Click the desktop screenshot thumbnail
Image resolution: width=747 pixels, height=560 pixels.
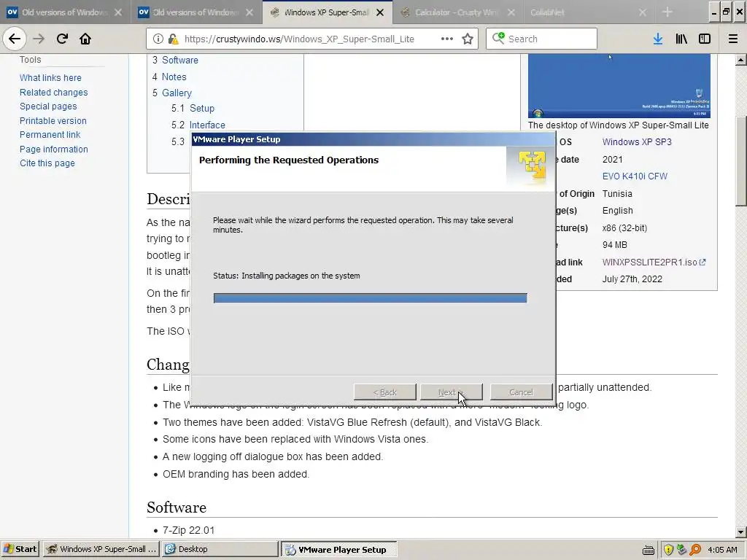click(619, 86)
